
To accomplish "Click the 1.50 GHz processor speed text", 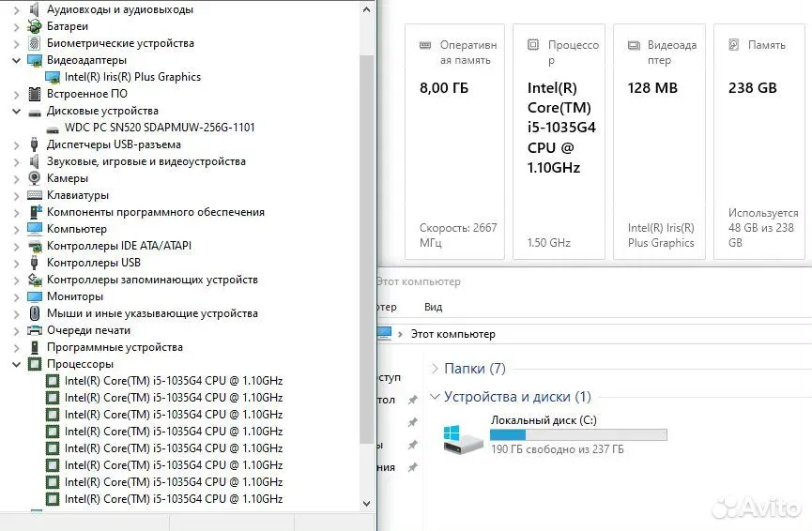I will click(x=548, y=243).
